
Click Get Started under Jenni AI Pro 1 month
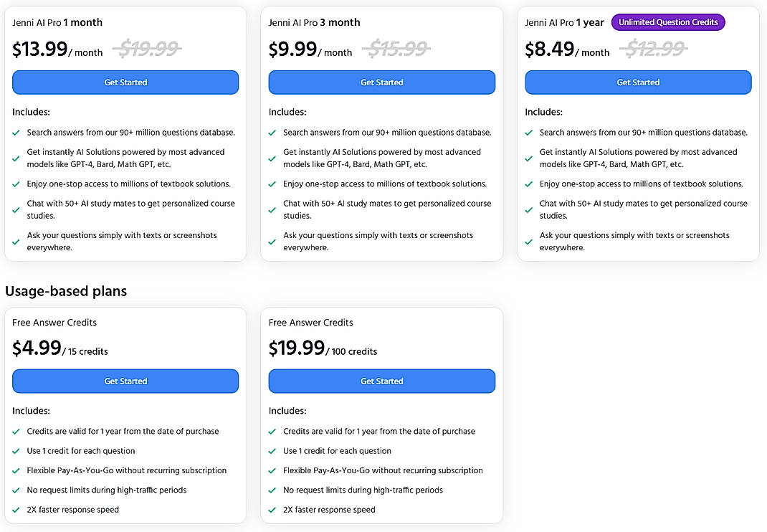(125, 82)
